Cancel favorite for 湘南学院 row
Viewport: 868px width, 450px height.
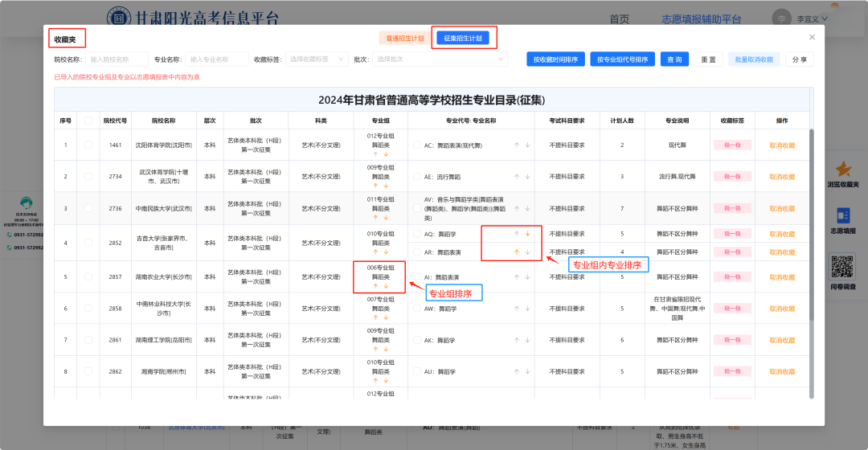pos(782,372)
